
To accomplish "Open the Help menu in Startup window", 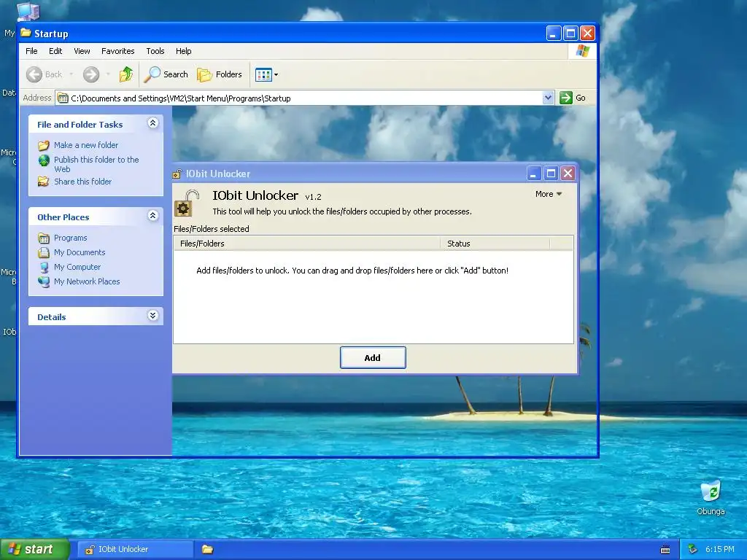I will click(x=183, y=51).
